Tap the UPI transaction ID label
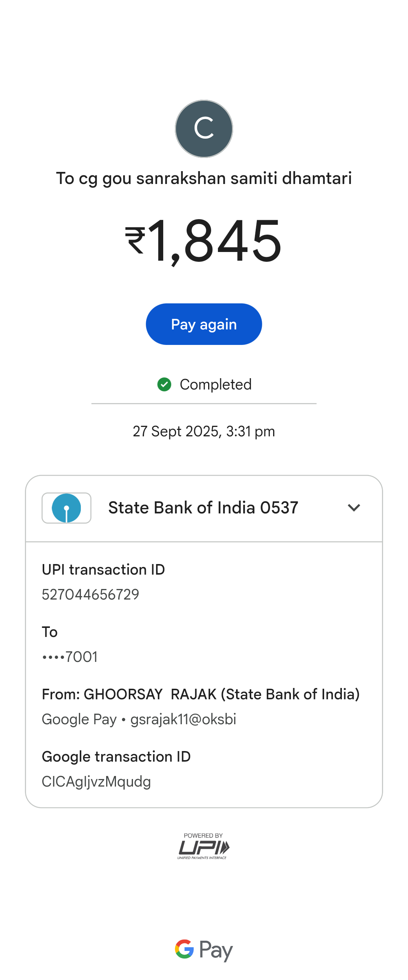 (x=103, y=569)
